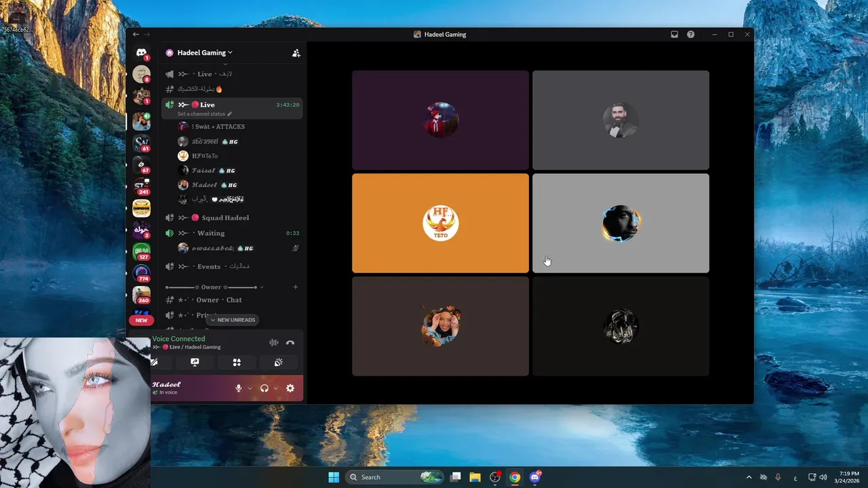Image resolution: width=868 pixels, height=488 pixels.
Task: Disconnect from voice call
Action: coord(290,343)
